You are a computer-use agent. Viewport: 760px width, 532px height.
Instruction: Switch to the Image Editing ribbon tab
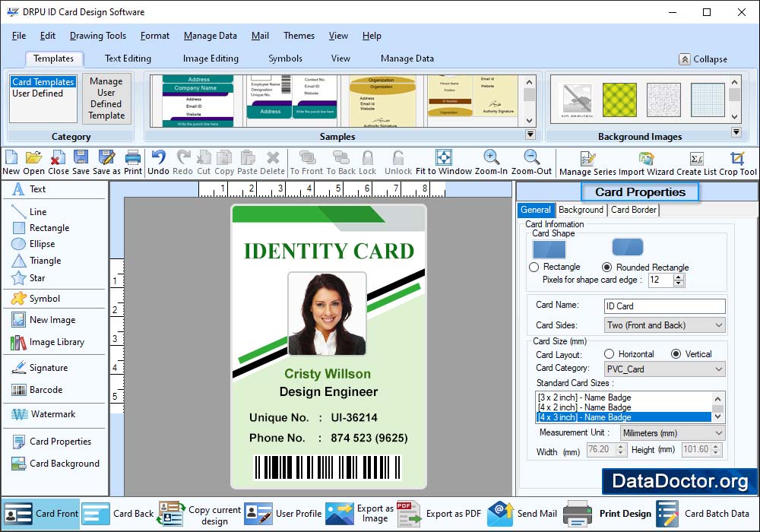211,59
